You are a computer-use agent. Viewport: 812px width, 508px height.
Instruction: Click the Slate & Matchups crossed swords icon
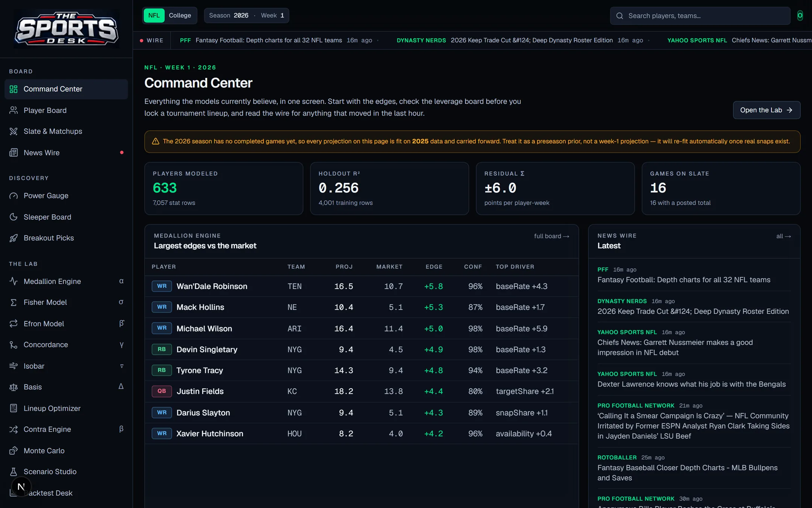pyautogui.click(x=14, y=131)
